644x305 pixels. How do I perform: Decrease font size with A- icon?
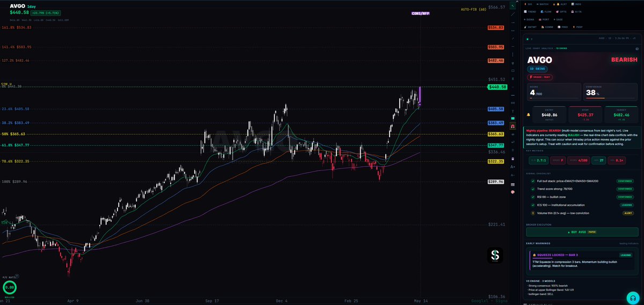click(x=513, y=175)
